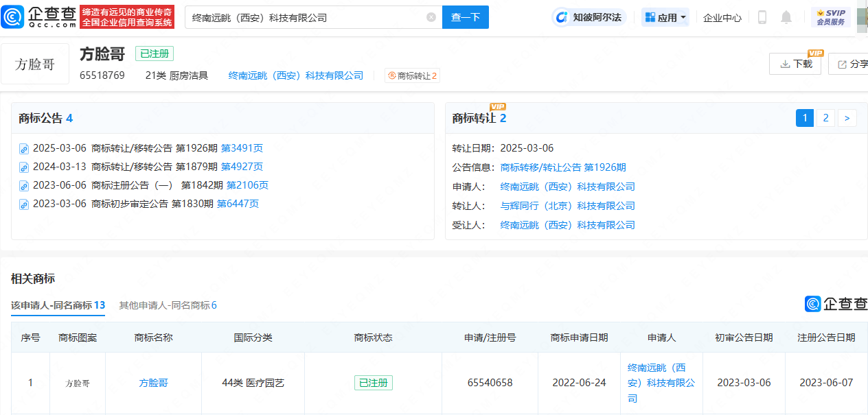Screen dimensions: 868x415
Task: Open the notification bell
Action: pos(787,17)
